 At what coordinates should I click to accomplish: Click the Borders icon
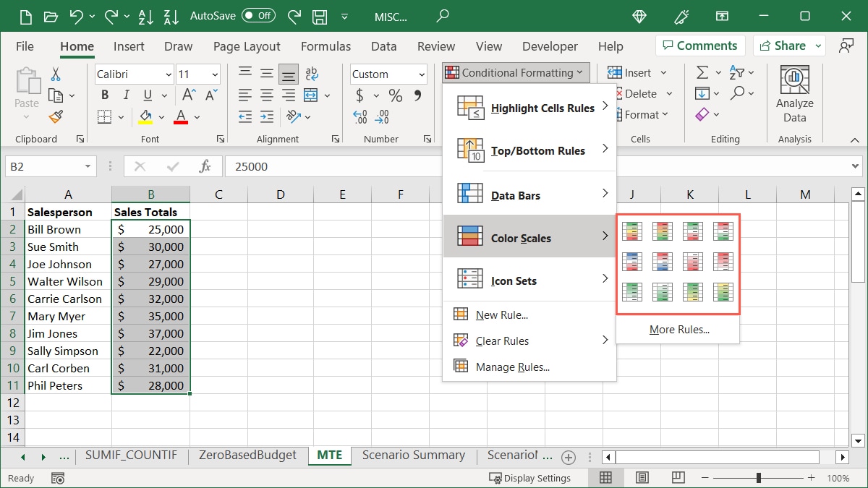(x=105, y=116)
